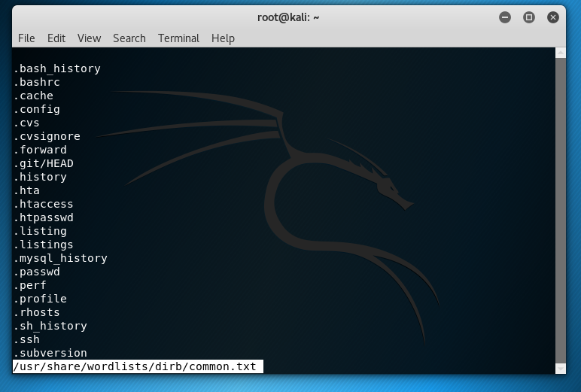Click the .rhosts entry

[x=37, y=312]
